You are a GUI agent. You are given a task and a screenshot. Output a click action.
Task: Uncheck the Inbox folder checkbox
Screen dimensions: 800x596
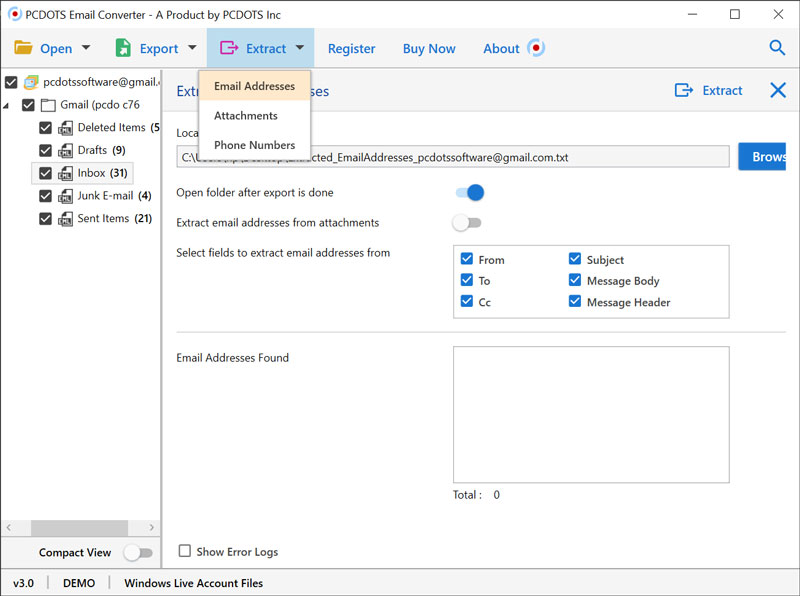(x=45, y=173)
